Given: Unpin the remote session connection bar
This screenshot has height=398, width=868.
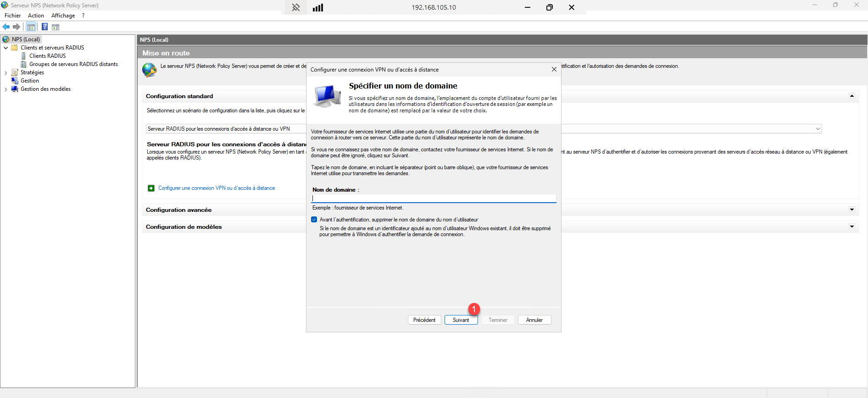Looking at the screenshot, I should click(x=296, y=7).
